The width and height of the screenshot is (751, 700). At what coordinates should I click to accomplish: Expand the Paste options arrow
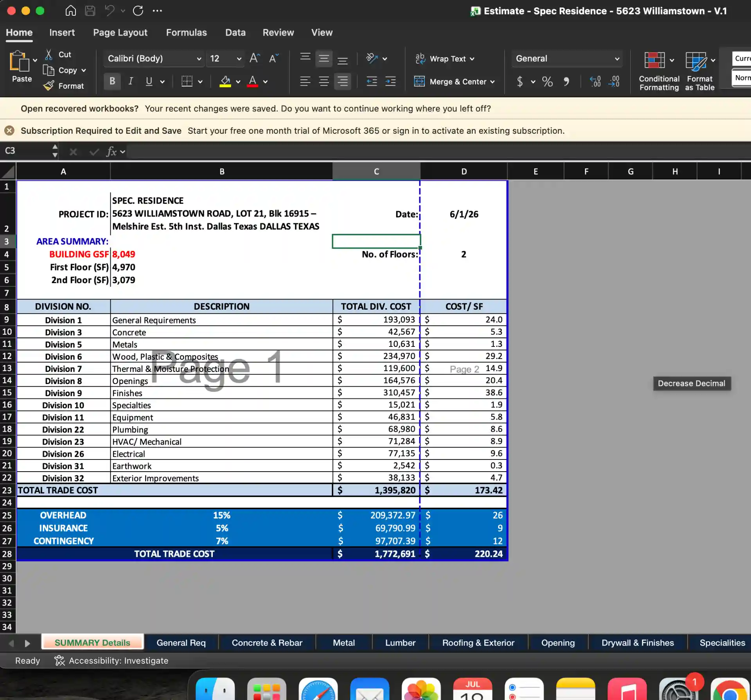35,60
